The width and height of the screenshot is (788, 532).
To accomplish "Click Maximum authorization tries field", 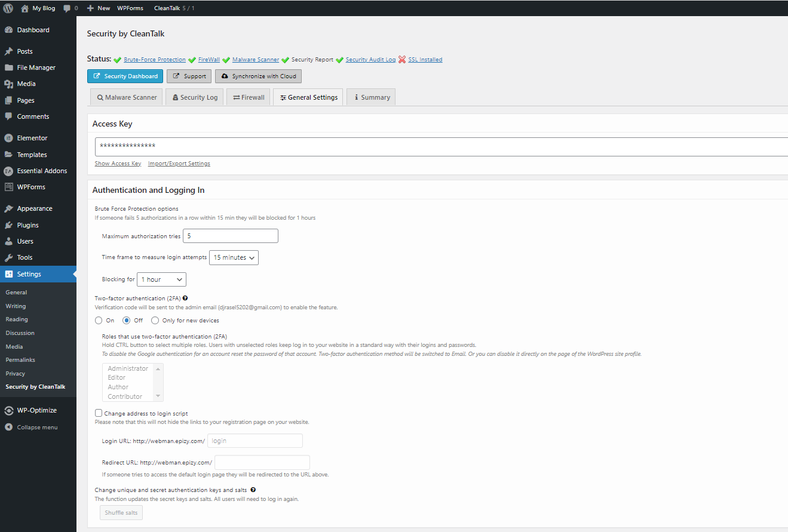I will tap(231, 236).
